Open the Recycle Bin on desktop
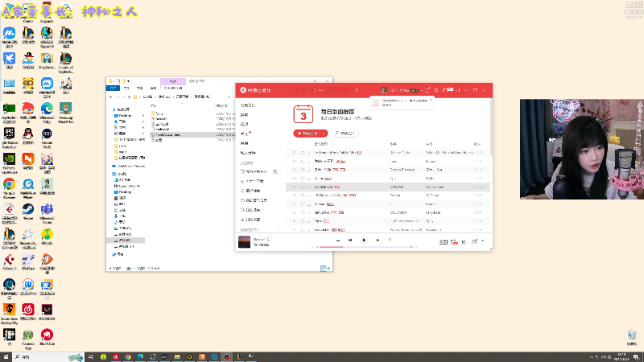 pyautogui.click(x=632, y=337)
